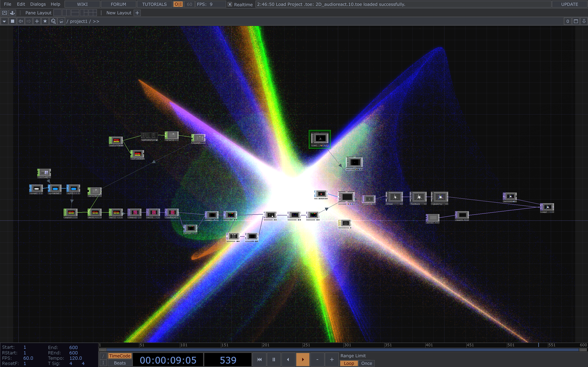Viewport: 588px width, 367px height.
Task: Toggle the O|I power button
Action: pyautogui.click(x=178, y=4)
